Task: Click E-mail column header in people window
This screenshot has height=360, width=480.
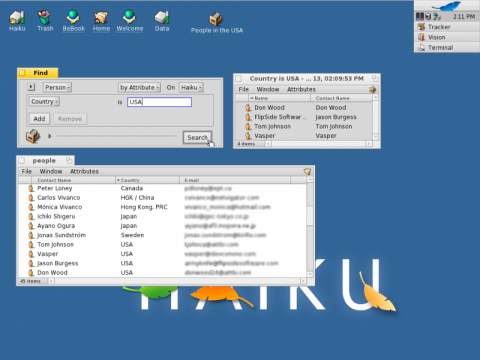Action: coord(235,180)
